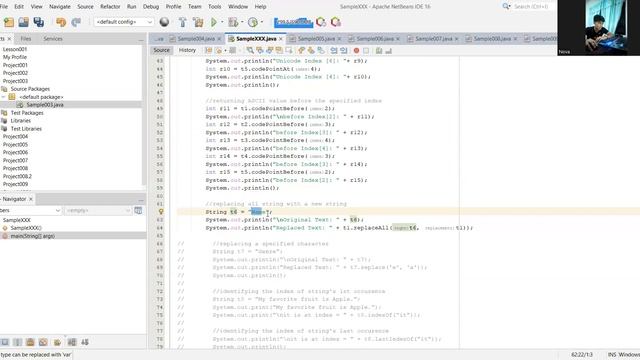The image size is (640, 360).
Task: Toggle fifth Navigator filter button at bottom
Action: pos(57,342)
